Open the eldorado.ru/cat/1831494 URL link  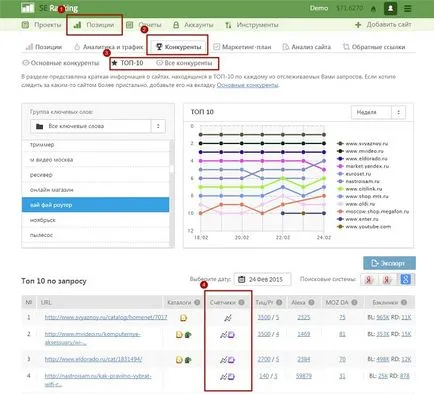click(x=93, y=359)
